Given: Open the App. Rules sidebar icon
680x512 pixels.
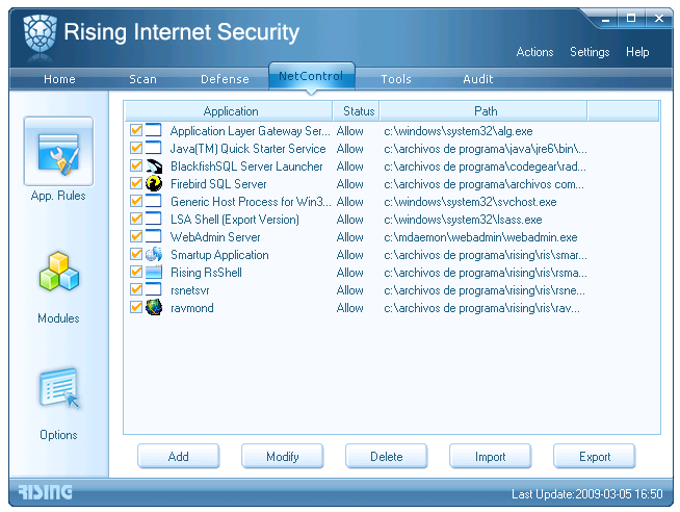Looking at the screenshot, I should pyautogui.click(x=59, y=152).
